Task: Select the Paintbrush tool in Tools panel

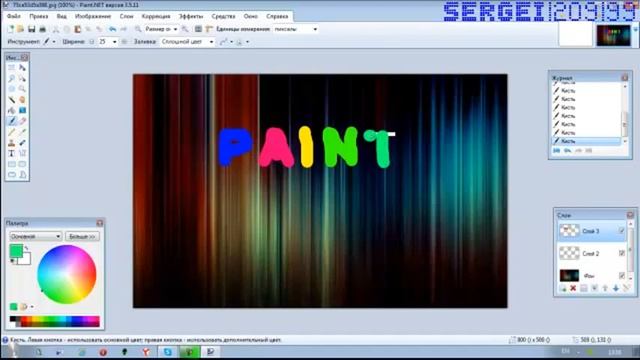Action: click(x=11, y=121)
